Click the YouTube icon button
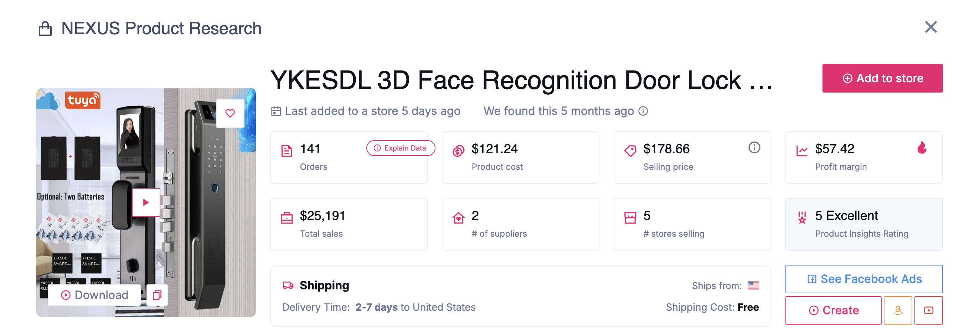980x336 pixels. 928,310
